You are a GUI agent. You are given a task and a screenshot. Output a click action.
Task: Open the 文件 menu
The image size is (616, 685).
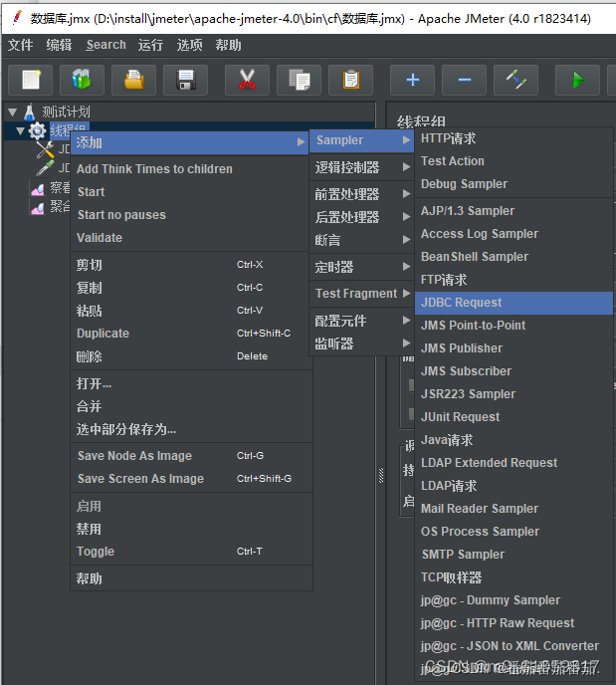point(20,45)
